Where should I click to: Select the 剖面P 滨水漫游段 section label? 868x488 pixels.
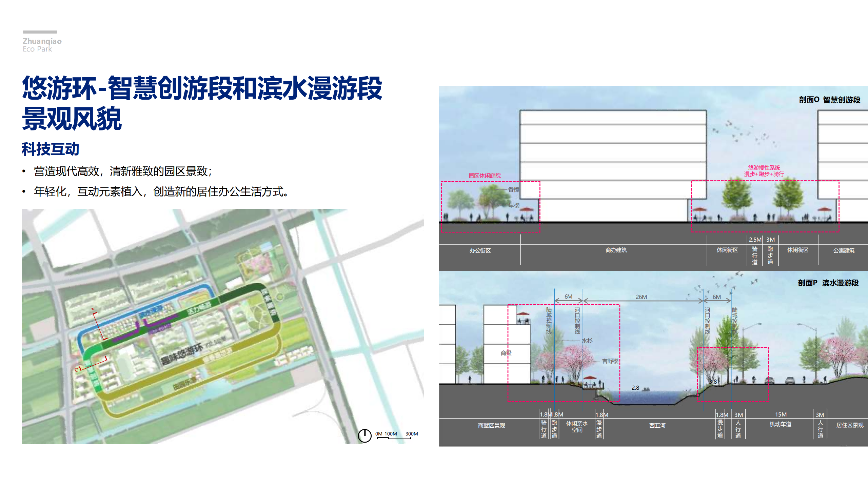click(x=828, y=283)
